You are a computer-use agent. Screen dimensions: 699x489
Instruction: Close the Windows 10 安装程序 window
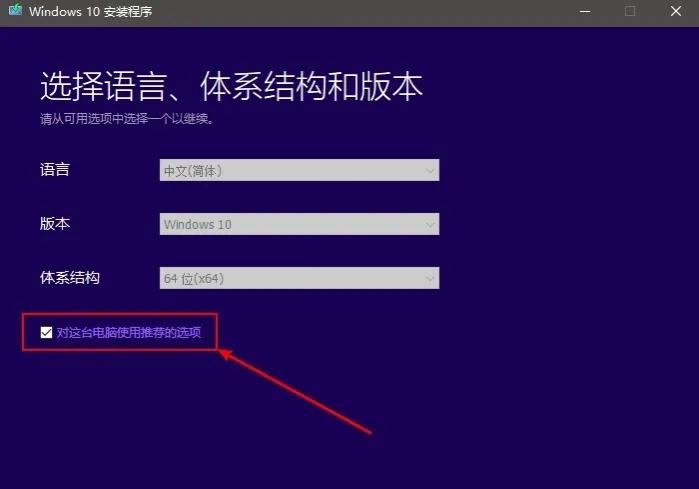(676, 11)
